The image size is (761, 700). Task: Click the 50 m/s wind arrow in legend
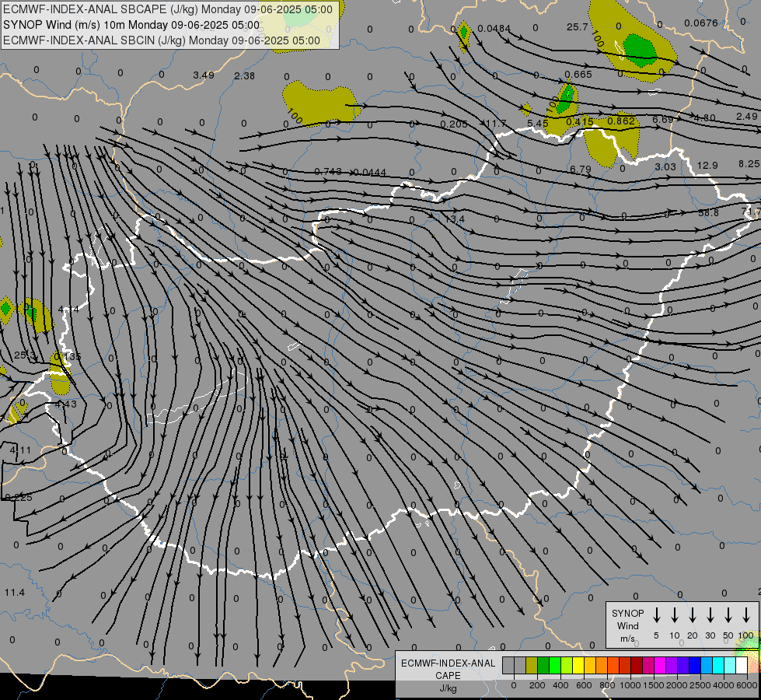pos(728,614)
